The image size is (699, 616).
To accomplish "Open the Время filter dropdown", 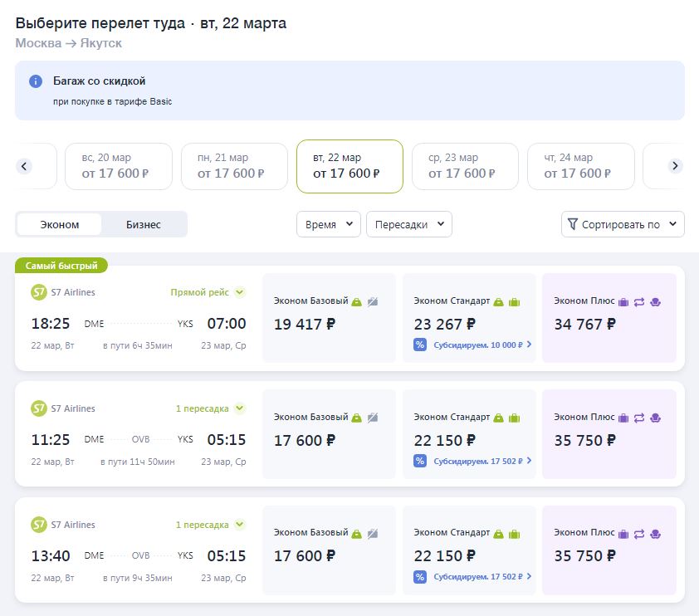I will point(329,224).
